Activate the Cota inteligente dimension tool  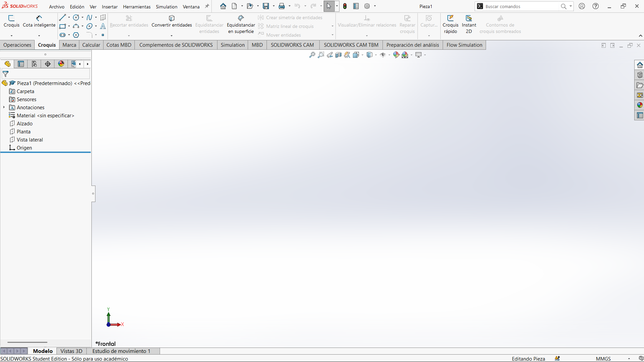[x=39, y=21]
